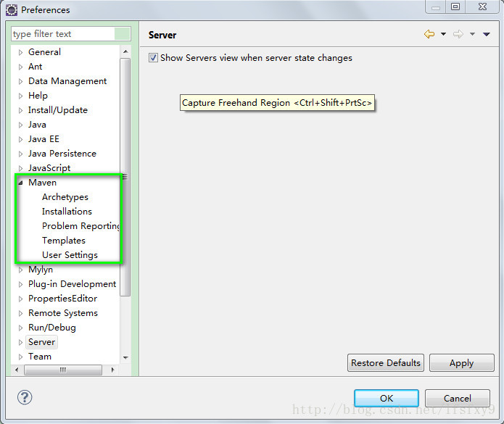Uncheck Show Servers view when state changes
The height and width of the screenshot is (424, 504).
tap(153, 58)
